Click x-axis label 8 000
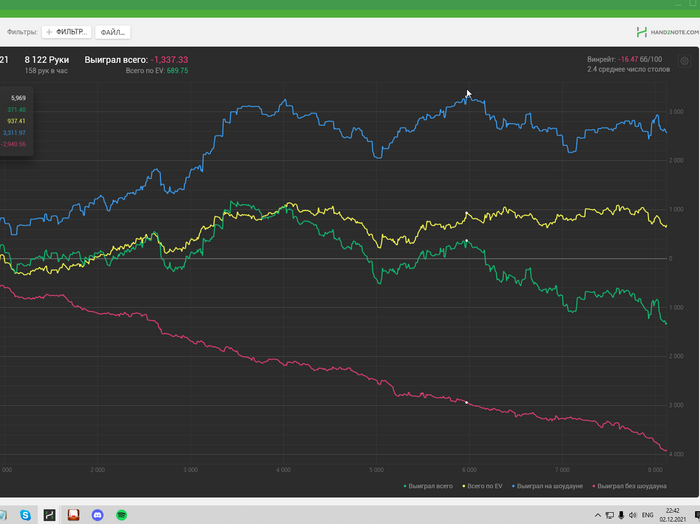This screenshot has height=524, width=700. [x=655, y=470]
